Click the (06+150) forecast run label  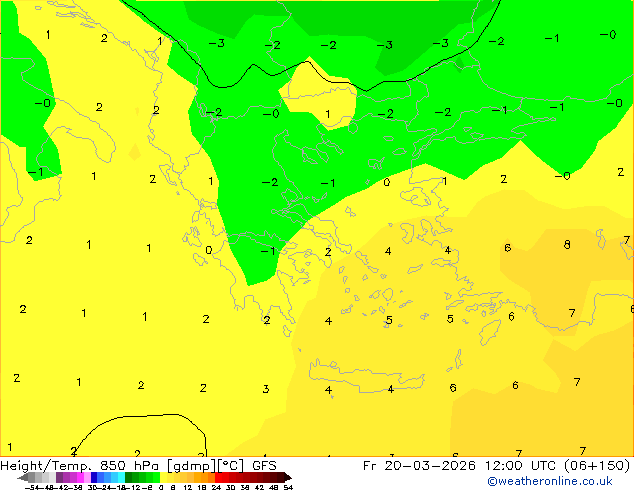[597, 466]
